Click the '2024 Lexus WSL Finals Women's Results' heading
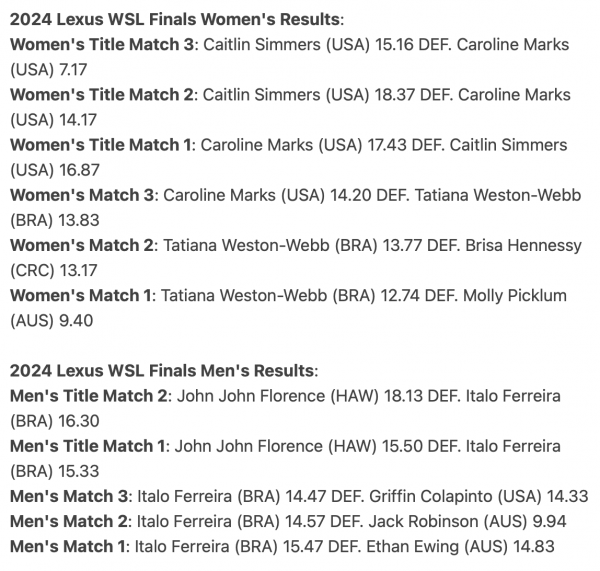The width and height of the screenshot is (600, 571). 174,20
